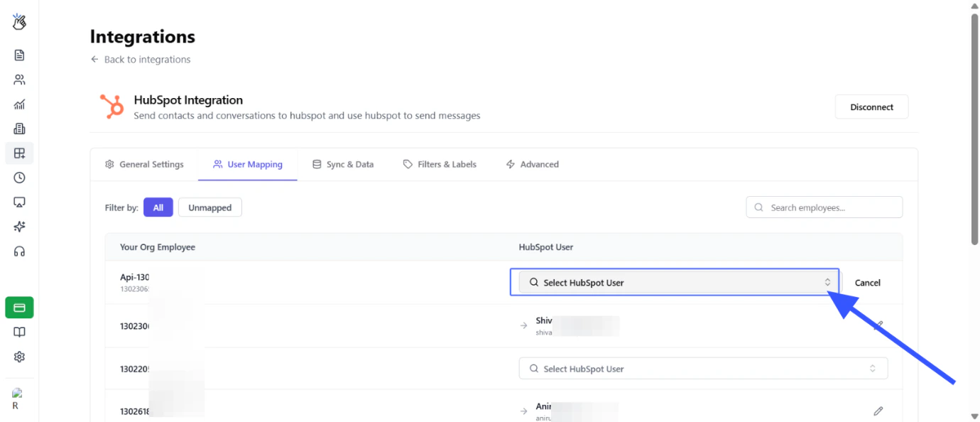This screenshot has width=980, height=422.
Task: Click the Disconnect button
Action: point(871,107)
